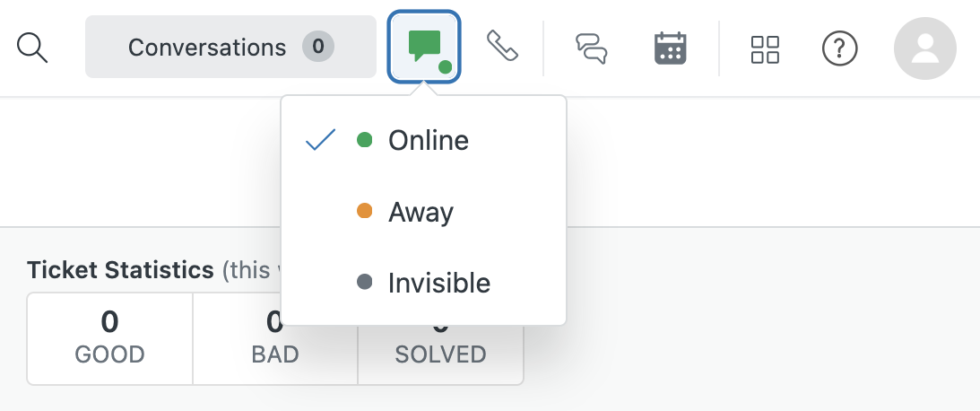
Task: Open the user profile avatar
Action: (925, 48)
